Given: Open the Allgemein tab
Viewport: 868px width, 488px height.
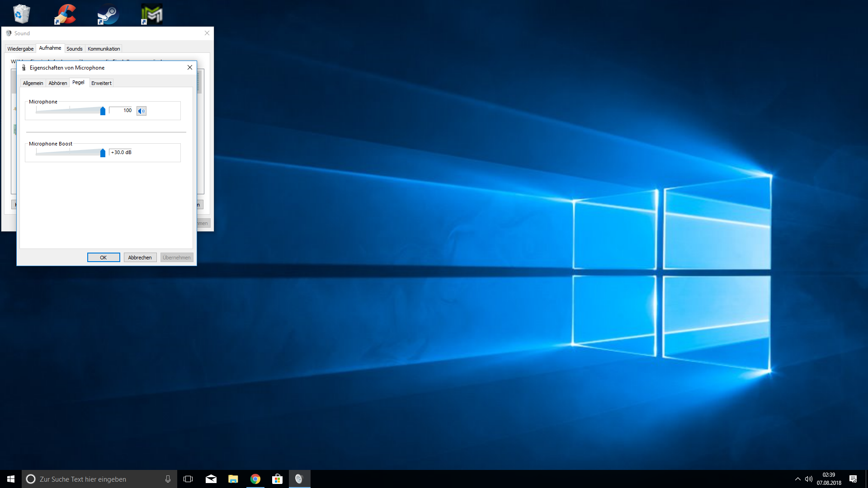Looking at the screenshot, I should (x=33, y=83).
